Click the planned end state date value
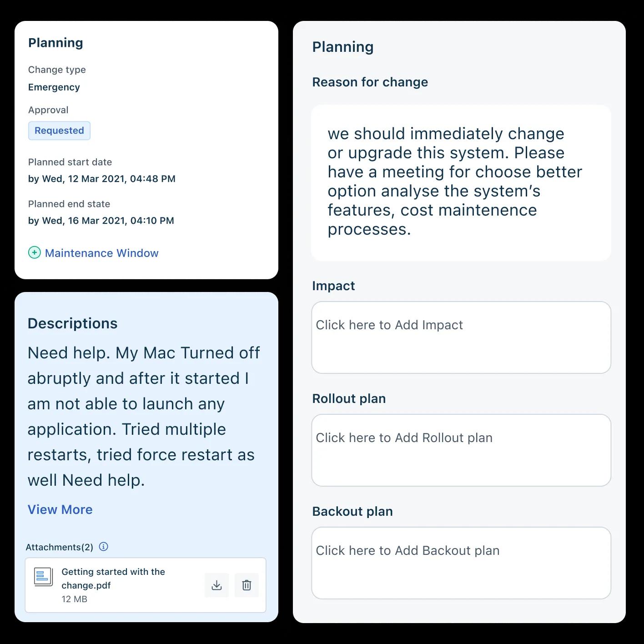 coord(101,221)
